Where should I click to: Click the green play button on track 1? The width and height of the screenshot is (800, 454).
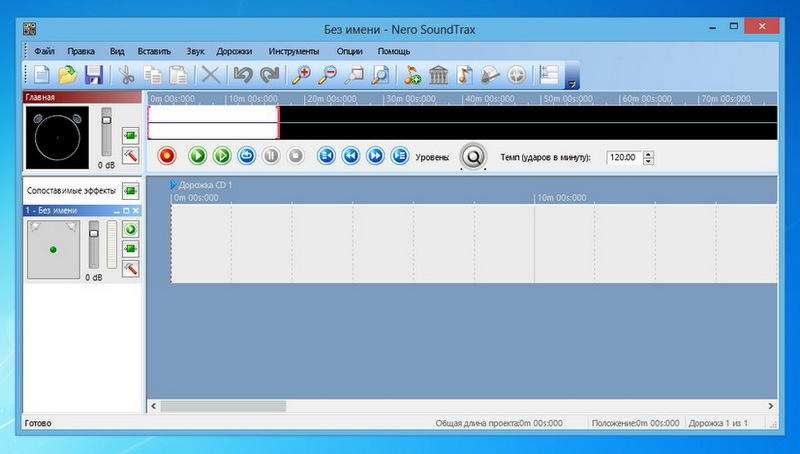(x=131, y=229)
